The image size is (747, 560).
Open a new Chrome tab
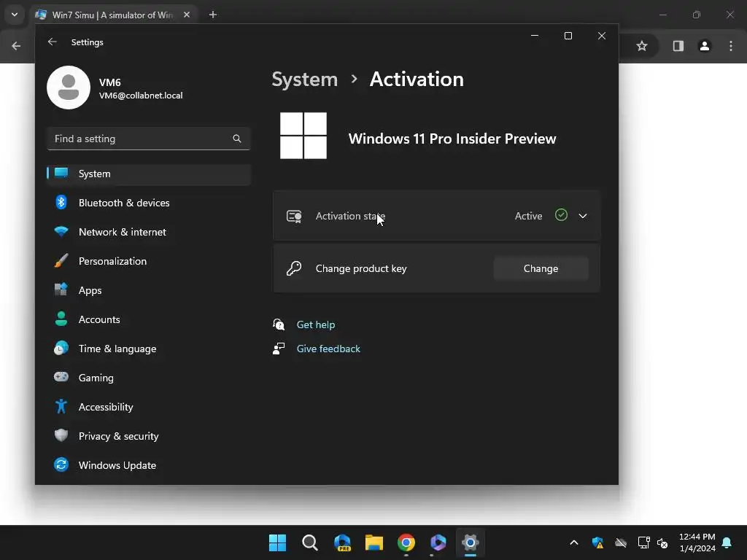click(213, 15)
